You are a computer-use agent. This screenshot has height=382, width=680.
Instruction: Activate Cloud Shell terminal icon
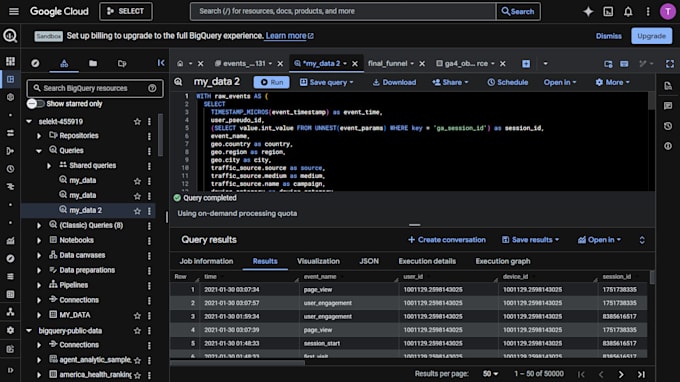608,12
